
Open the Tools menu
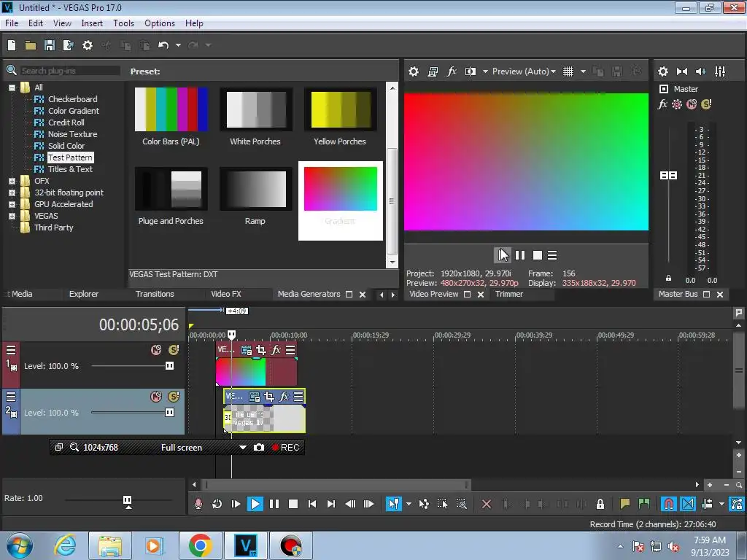[123, 23]
